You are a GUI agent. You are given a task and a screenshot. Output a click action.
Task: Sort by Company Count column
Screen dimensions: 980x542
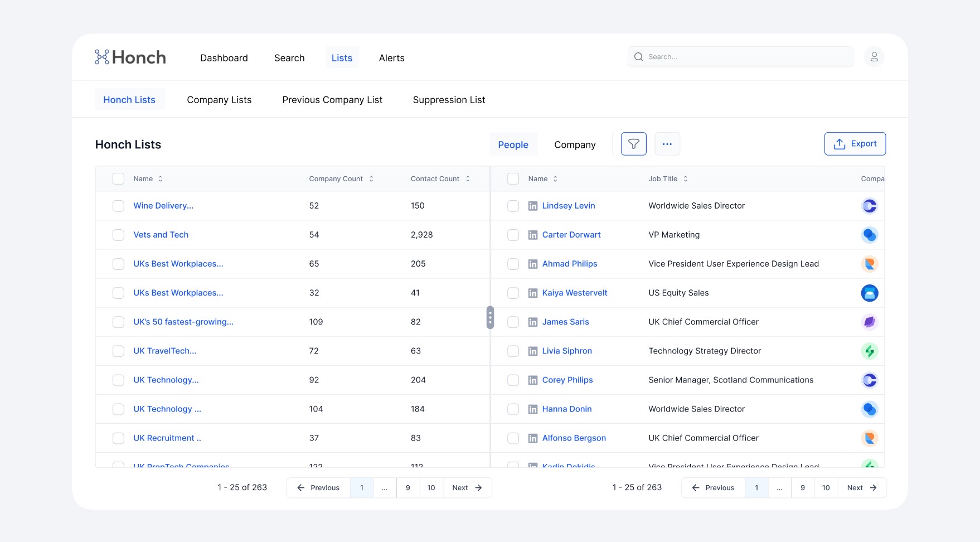(371, 178)
